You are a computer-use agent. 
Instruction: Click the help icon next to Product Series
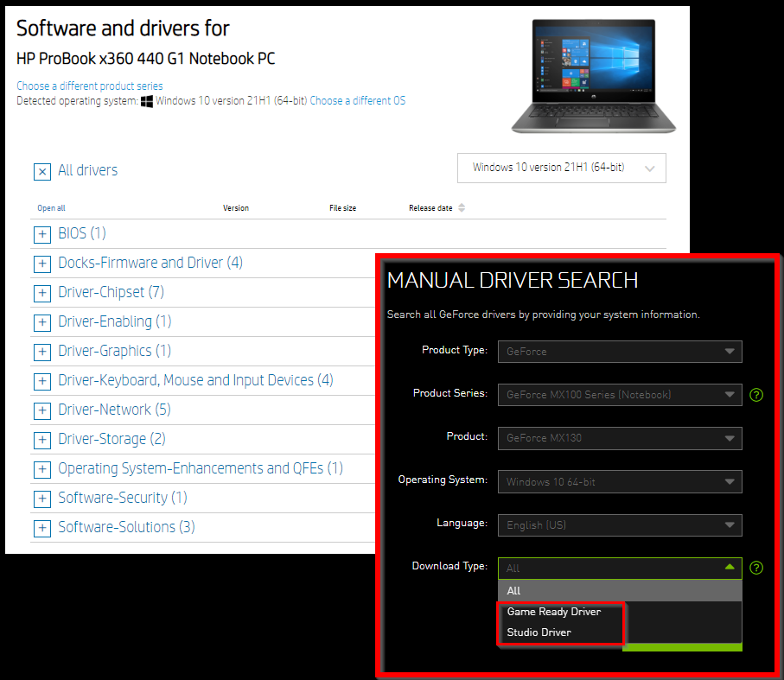756,395
